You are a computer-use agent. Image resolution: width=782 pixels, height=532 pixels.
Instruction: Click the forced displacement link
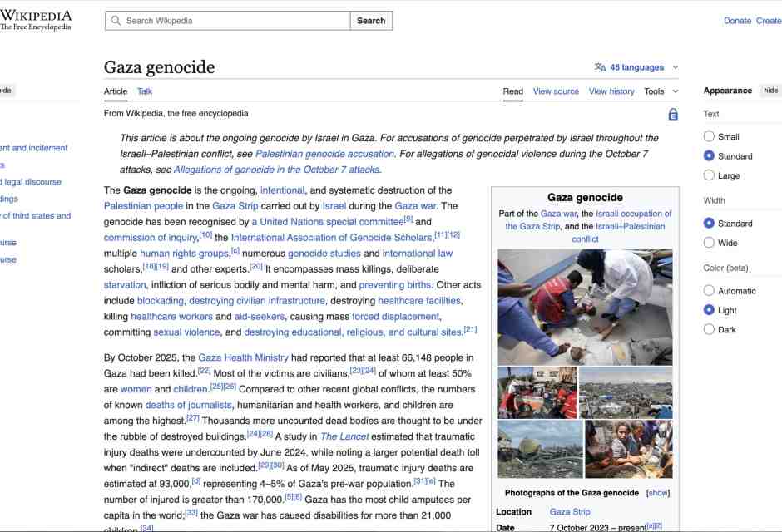396,317
